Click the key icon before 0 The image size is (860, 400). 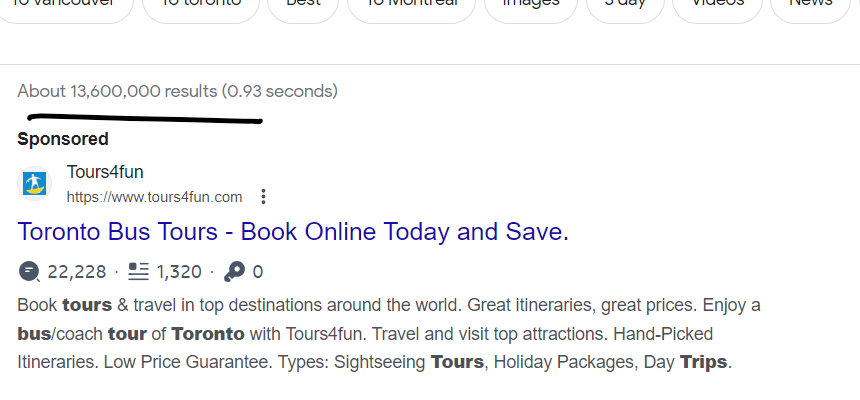click(x=235, y=272)
